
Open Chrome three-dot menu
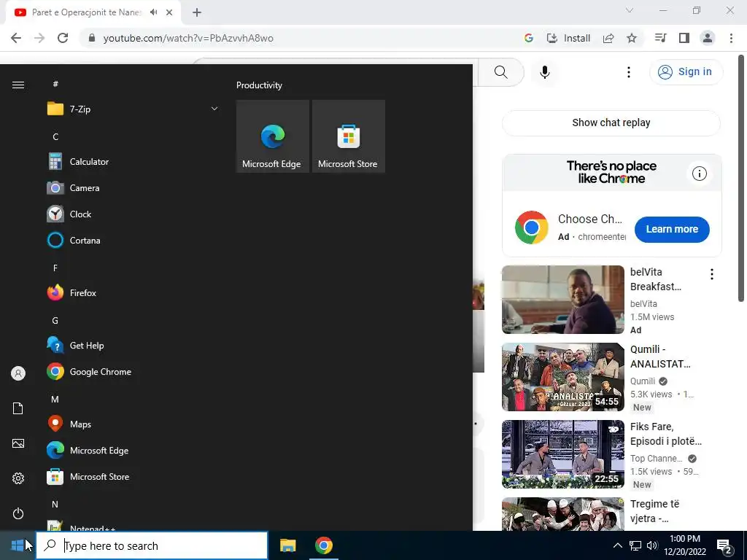point(731,38)
